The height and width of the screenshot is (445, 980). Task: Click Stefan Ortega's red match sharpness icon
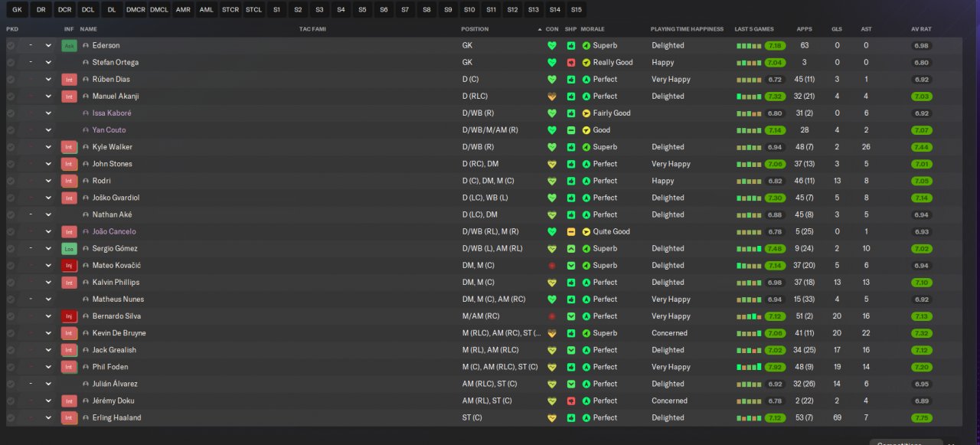(570, 62)
